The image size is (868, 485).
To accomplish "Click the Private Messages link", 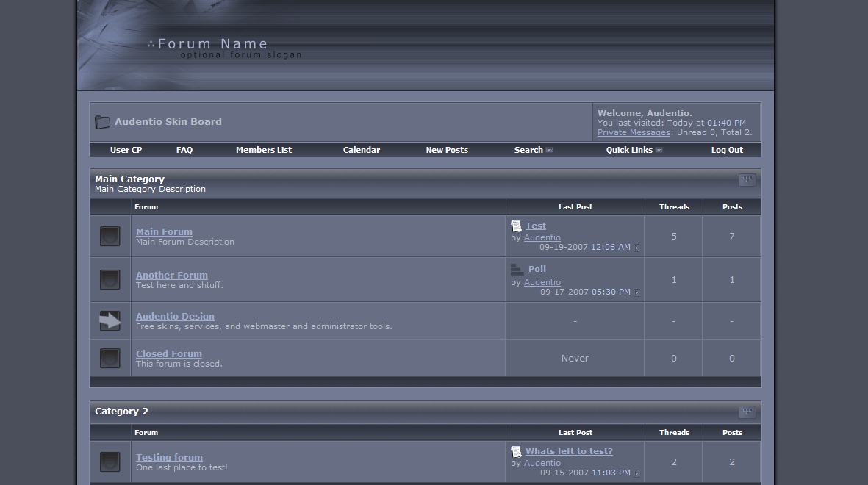I will coord(634,132).
